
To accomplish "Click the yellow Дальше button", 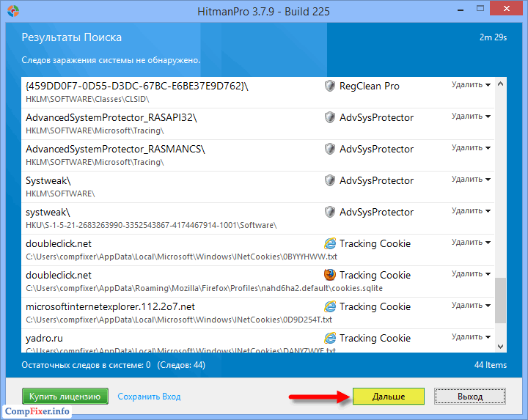I will coord(389,396).
